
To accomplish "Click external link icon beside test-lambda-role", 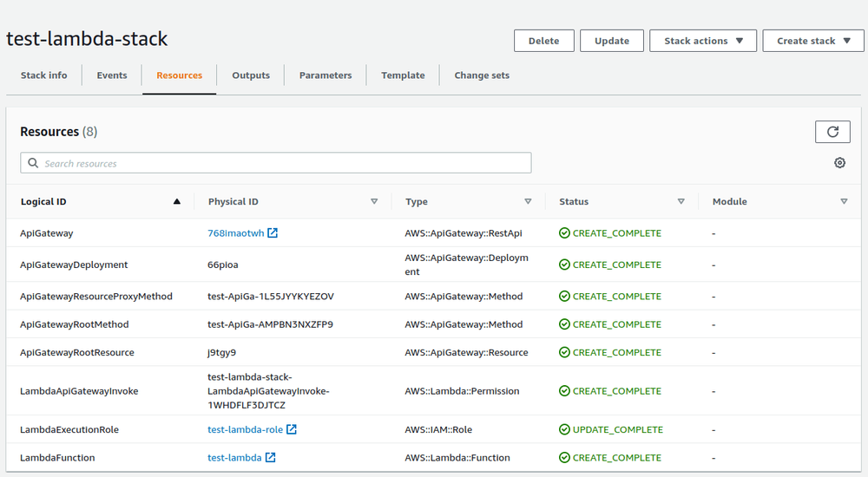I will point(292,429).
